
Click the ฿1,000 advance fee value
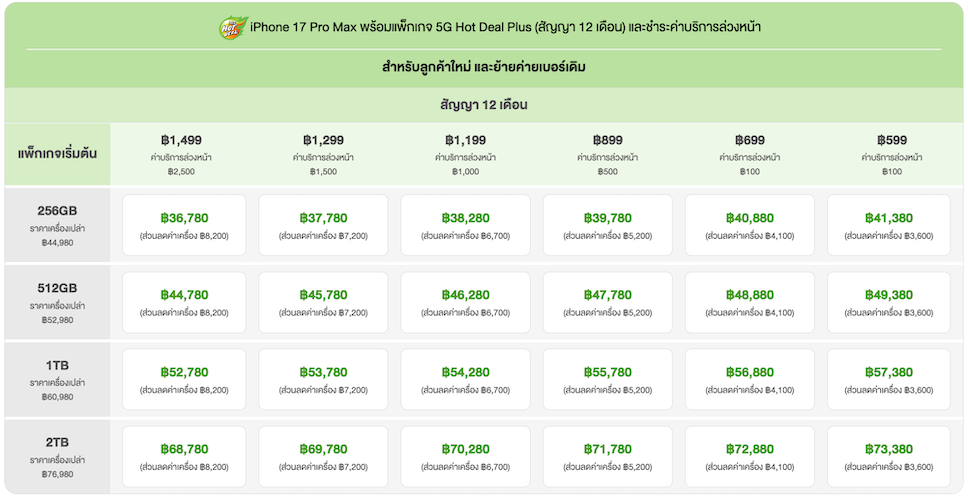coord(465,172)
